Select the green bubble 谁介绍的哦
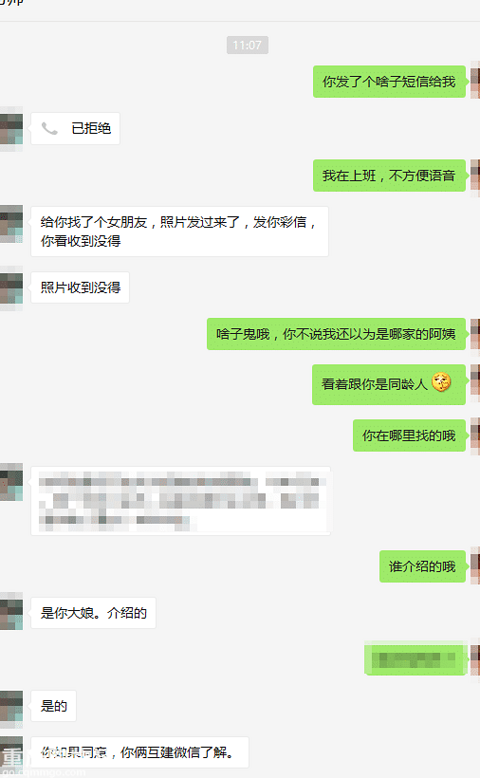Screen dimensions: 480x778 pos(422,567)
